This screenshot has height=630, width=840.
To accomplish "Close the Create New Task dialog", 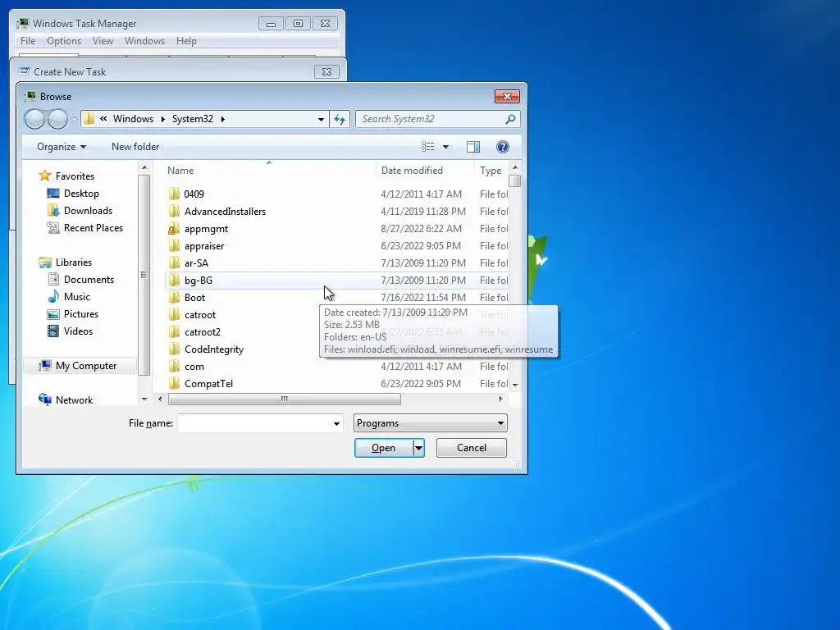I will click(x=326, y=72).
